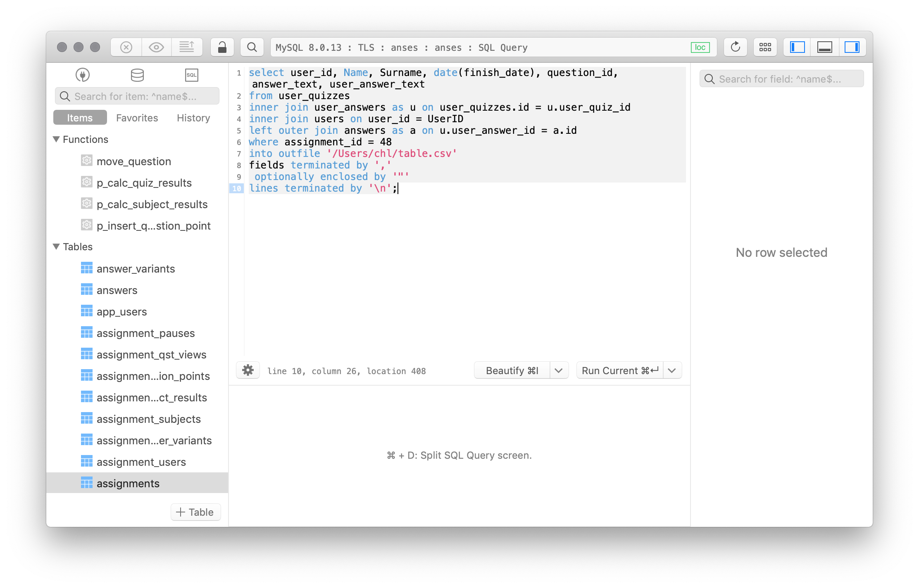Open the grid view icon
Image resolution: width=919 pixels, height=588 pixels.
[765, 47]
